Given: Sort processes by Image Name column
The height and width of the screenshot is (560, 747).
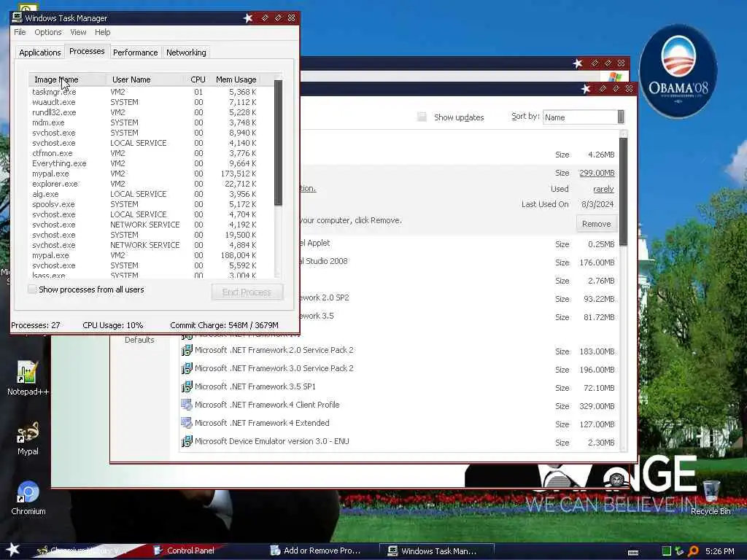Looking at the screenshot, I should 66,79.
